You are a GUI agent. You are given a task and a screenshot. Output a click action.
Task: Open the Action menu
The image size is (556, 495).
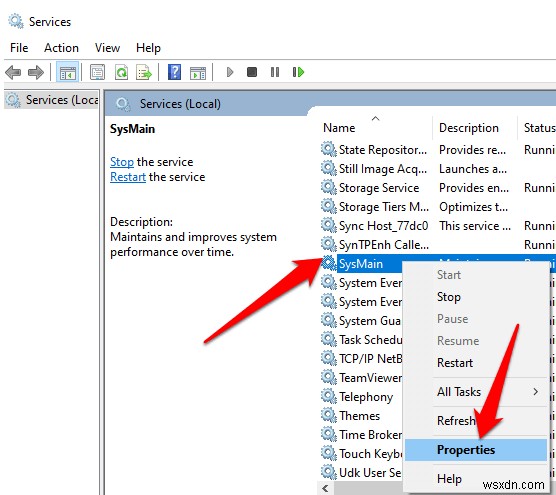61,48
